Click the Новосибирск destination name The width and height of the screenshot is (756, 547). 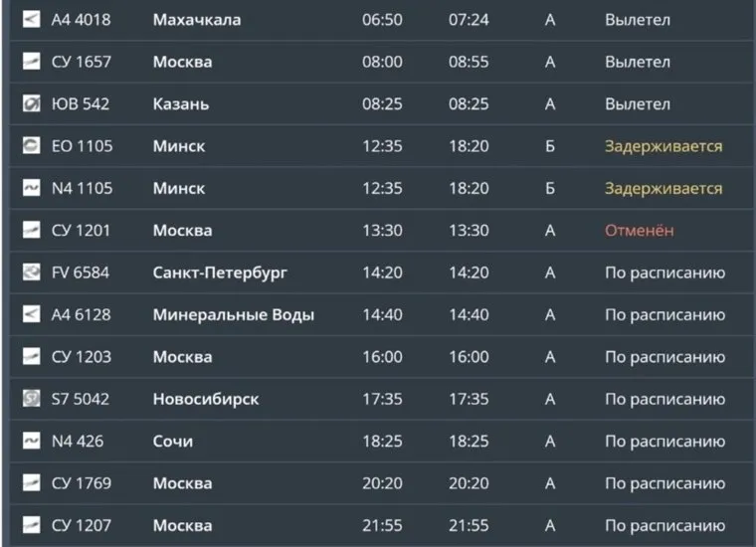(x=206, y=399)
